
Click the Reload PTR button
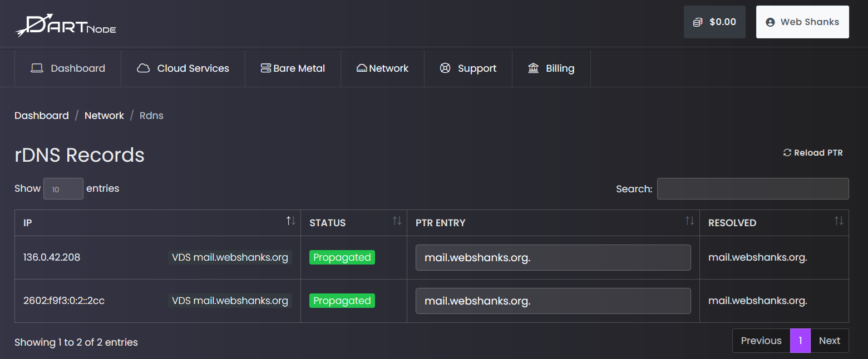coord(813,153)
